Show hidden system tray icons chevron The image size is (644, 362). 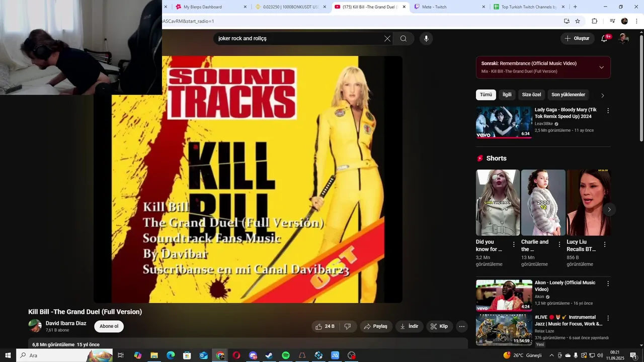pyautogui.click(x=551, y=355)
